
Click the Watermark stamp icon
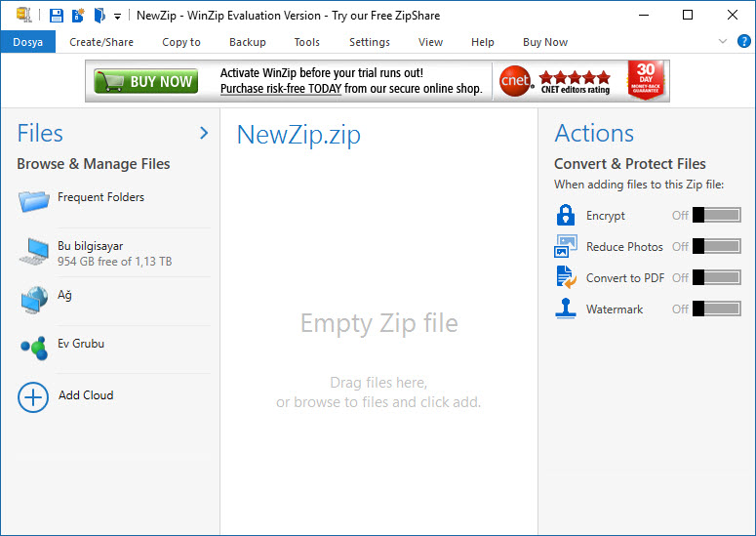pos(566,309)
